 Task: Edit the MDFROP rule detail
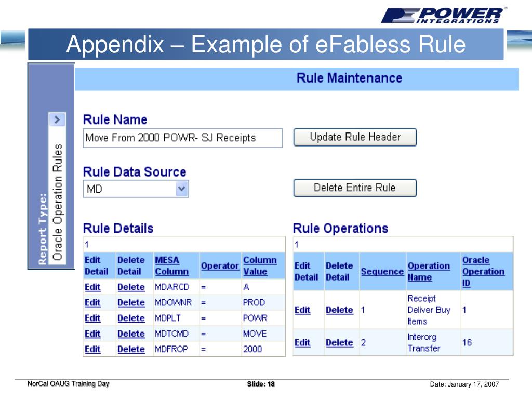[92, 349]
